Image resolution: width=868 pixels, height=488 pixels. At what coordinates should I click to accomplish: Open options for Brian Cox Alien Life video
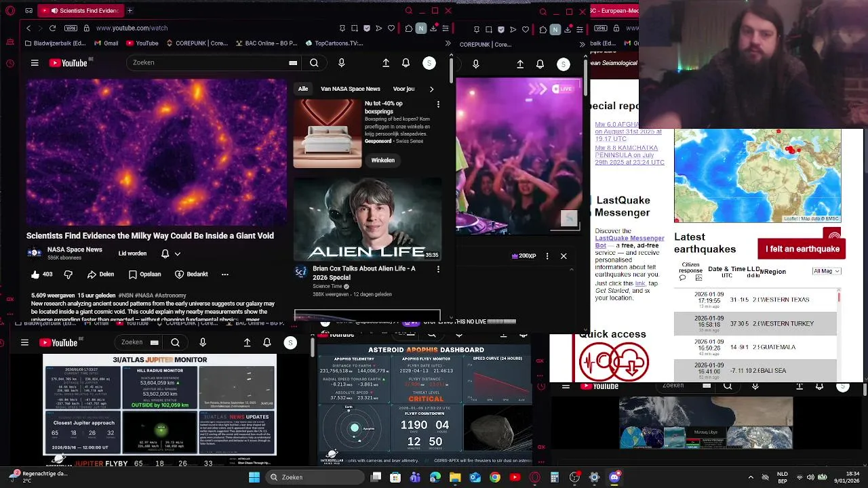point(438,269)
